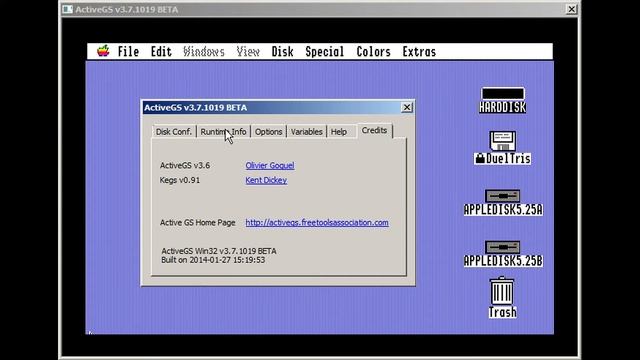The image size is (640, 360).
Task: Open the Edit menu
Action: click(x=161, y=52)
